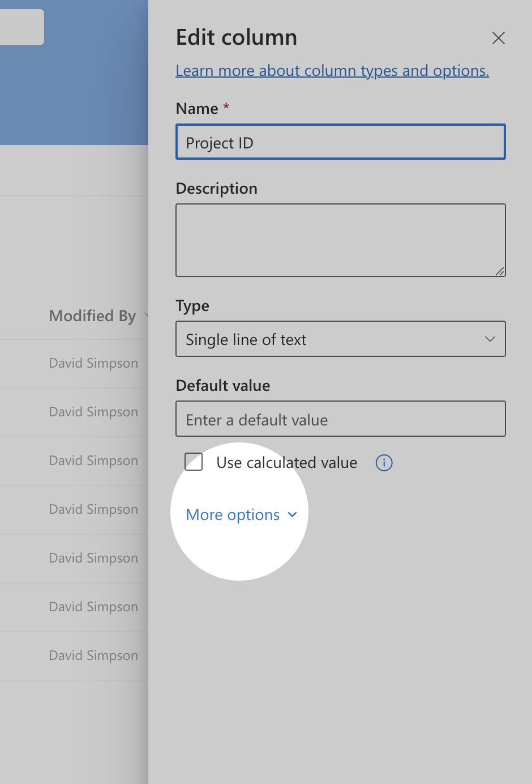Click the Name field containing Project ID
This screenshot has height=784, width=532.
click(x=340, y=142)
